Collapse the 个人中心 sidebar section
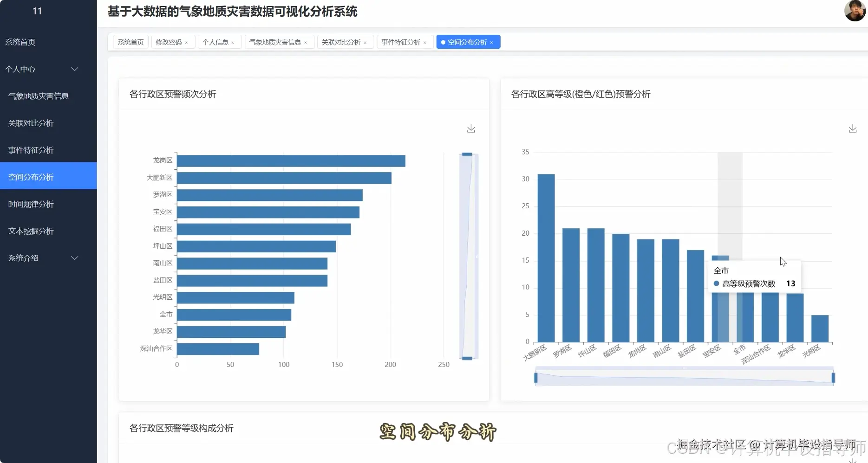Image resolution: width=868 pixels, height=463 pixels. (74, 69)
